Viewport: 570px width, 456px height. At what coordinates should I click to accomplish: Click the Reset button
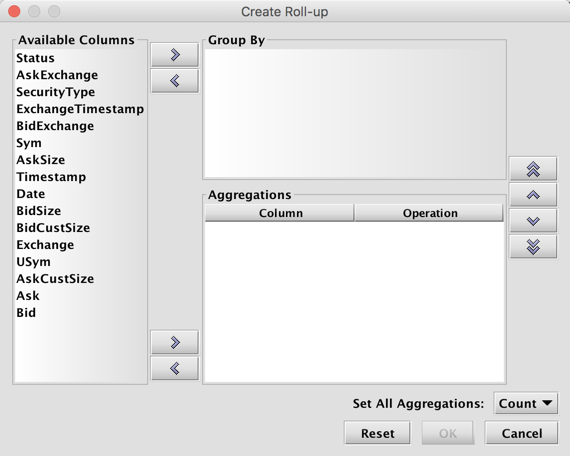coord(377,433)
